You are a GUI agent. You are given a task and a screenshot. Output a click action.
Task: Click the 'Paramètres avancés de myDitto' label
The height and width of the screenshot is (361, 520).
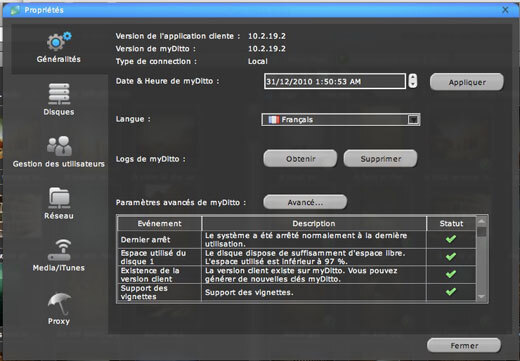pyautogui.click(x=181, y=202)
